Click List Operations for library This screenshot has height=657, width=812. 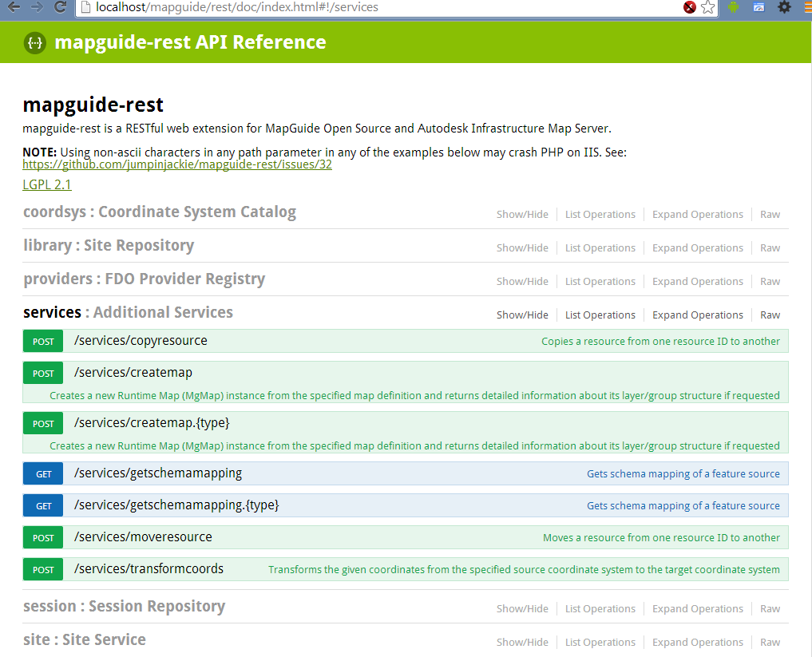coord(600,248)
